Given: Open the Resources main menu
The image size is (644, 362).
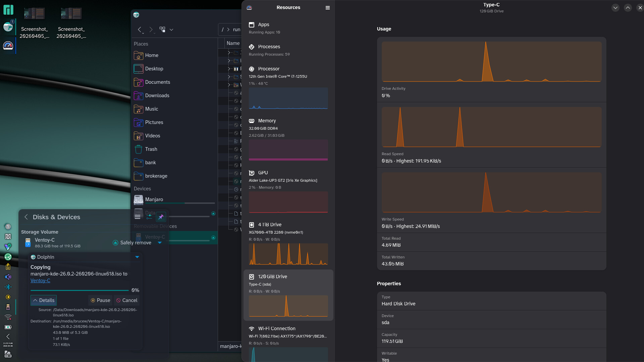Looking at the screenshot, I should click(x=328, y=8).
